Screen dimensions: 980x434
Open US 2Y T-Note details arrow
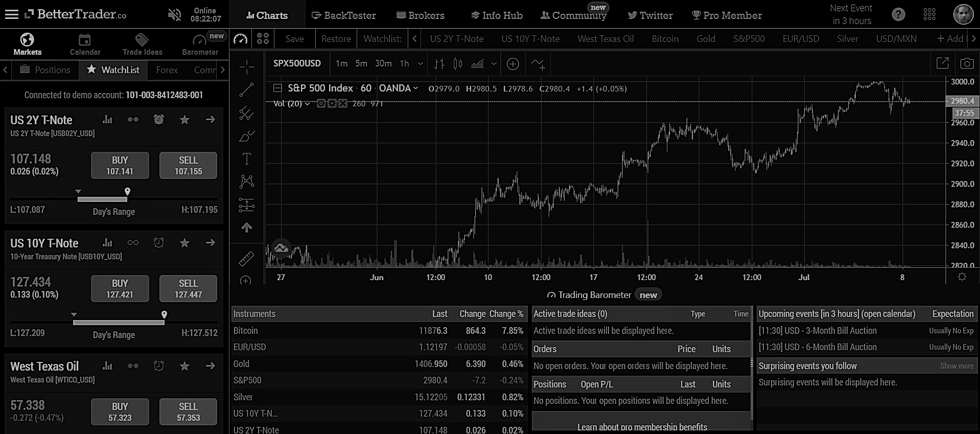click(x=211, y=120)
